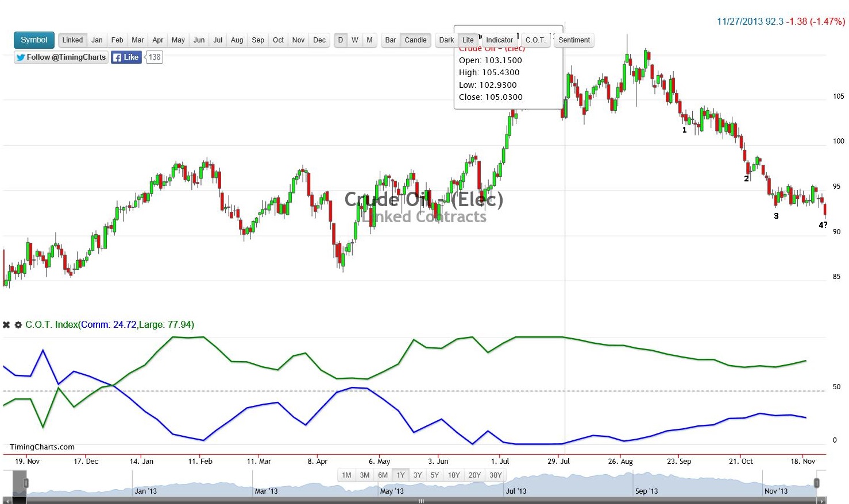Toggle Linked contracts mode
Viewport: 849px width, 504px height.
(x=72, y=40)
